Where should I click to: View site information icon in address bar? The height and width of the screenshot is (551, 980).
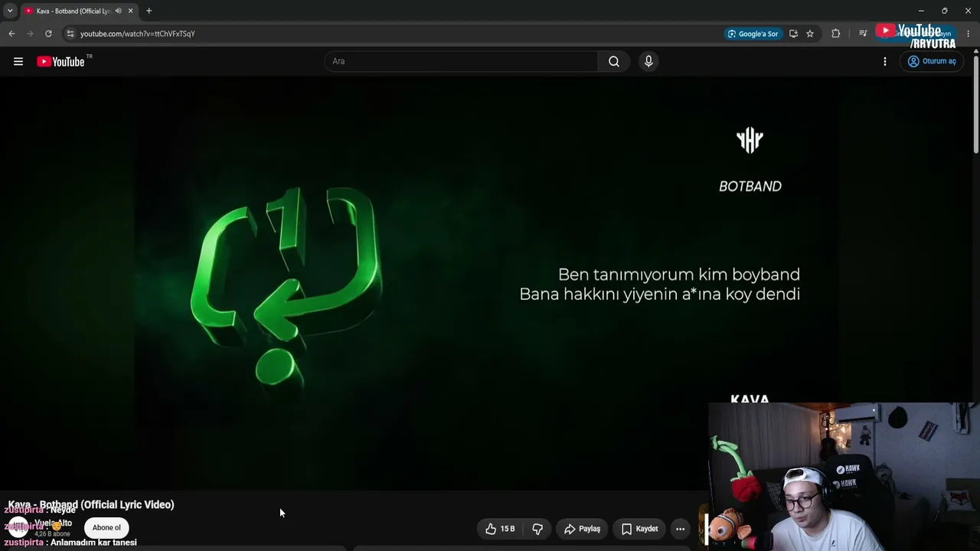coord(70,34)
